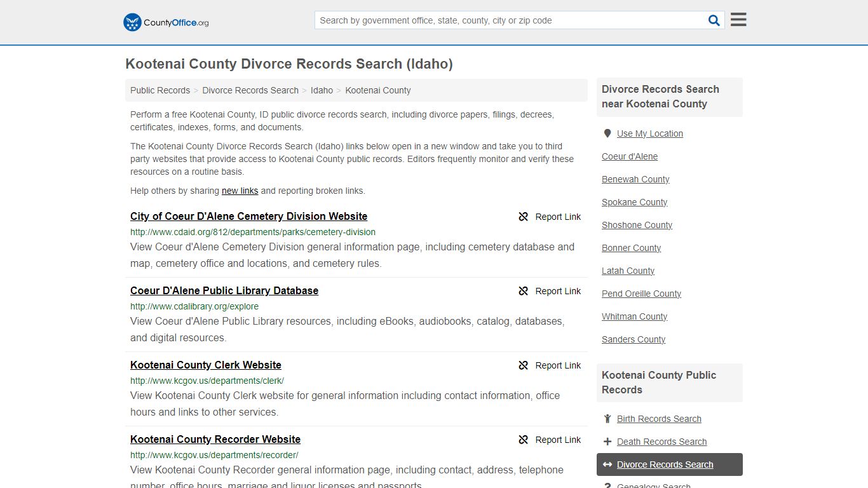Image resolution: width=868 pixels, height=488 pixels.
Task: Open Birth Records Search sidebar item
Action: coord(659,419)
